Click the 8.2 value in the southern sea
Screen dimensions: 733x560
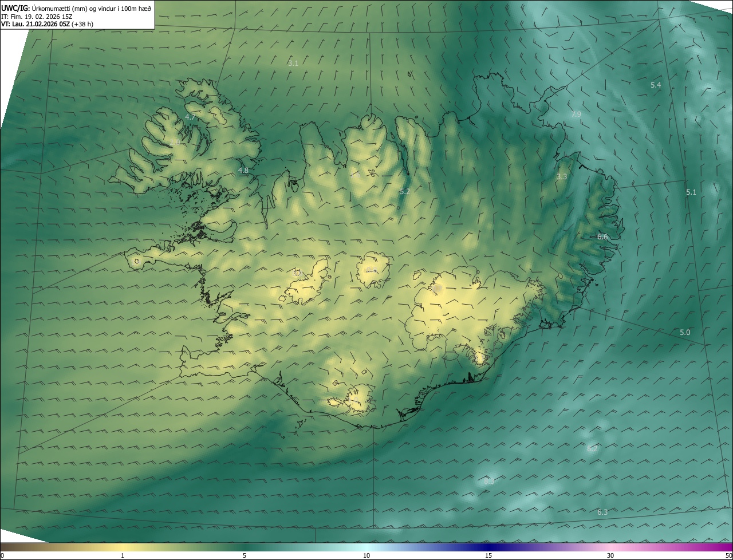point(592,448)
